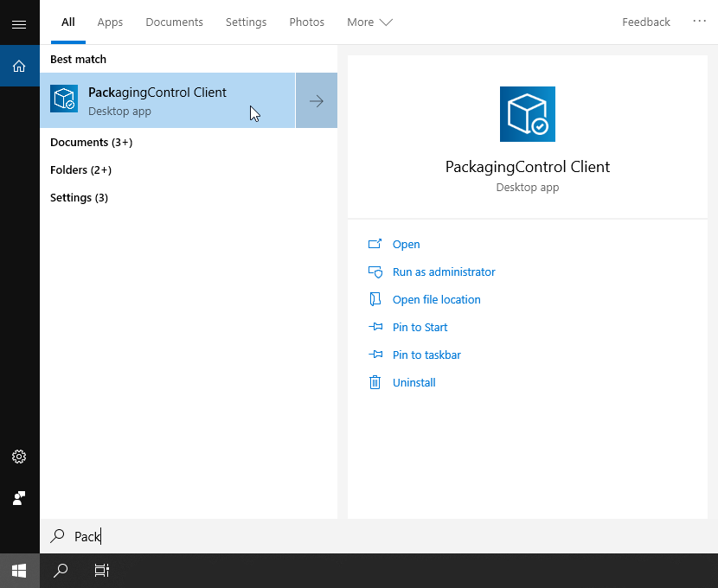718x588 pixels.
Task: Click the three-dots more options icon
Action: click(x=699, y=22)
